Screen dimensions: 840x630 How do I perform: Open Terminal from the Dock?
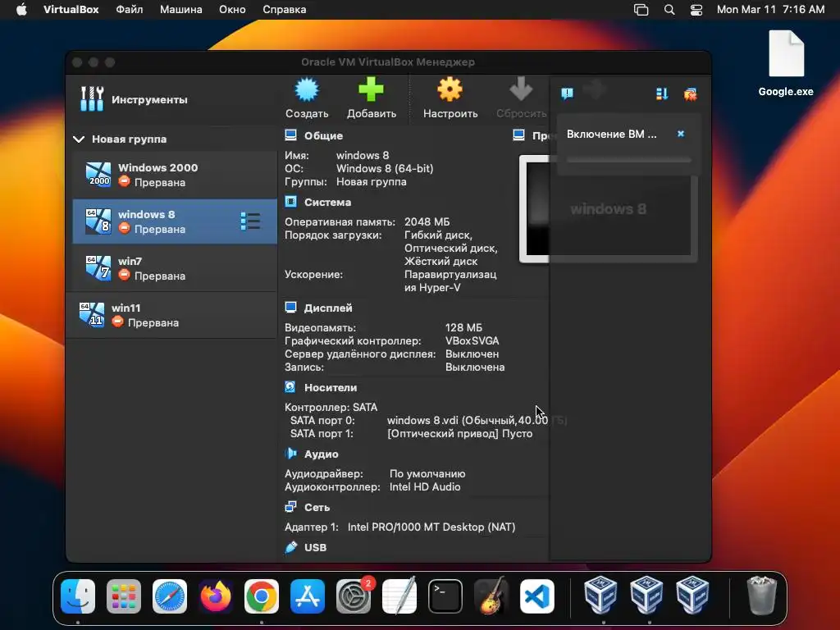445,596
